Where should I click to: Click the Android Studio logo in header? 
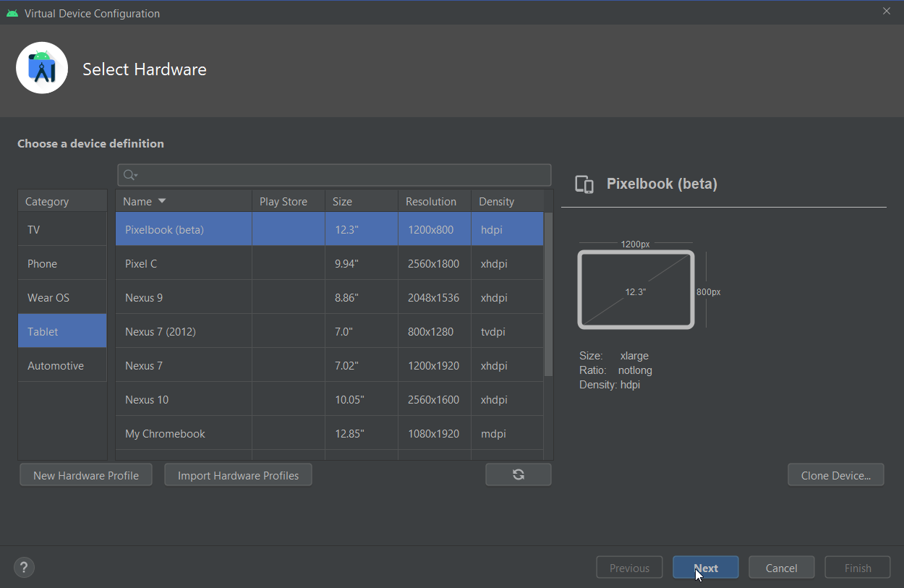42,68
